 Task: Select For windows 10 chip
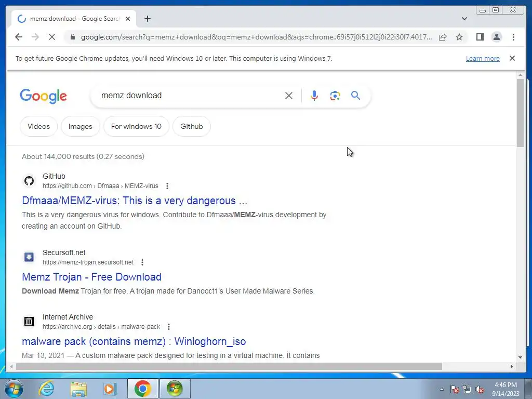coord(136,126)
